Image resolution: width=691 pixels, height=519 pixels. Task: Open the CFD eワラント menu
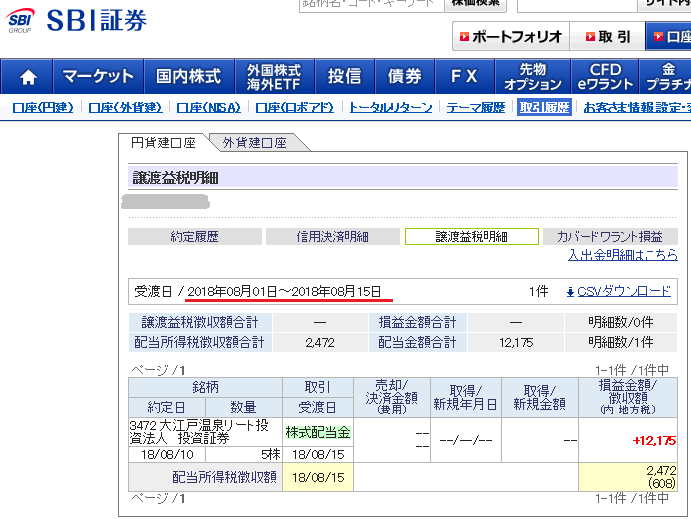point(605,77)
